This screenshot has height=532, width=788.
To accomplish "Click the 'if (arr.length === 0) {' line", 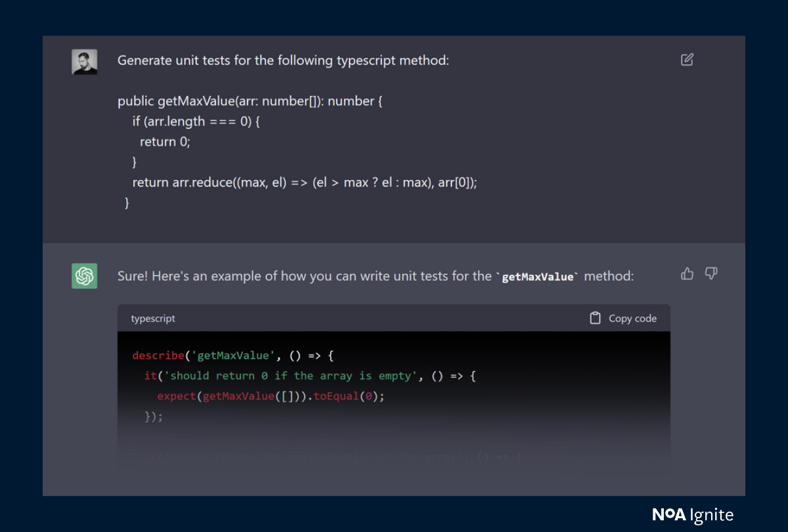I will pos(196,122).
